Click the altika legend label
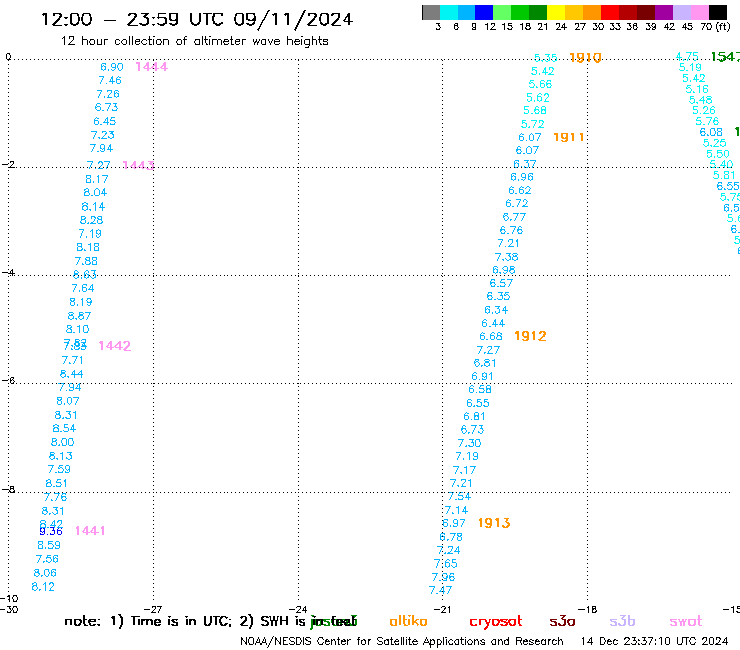Screen dimensions: 740x650 [x=408, y=621]
